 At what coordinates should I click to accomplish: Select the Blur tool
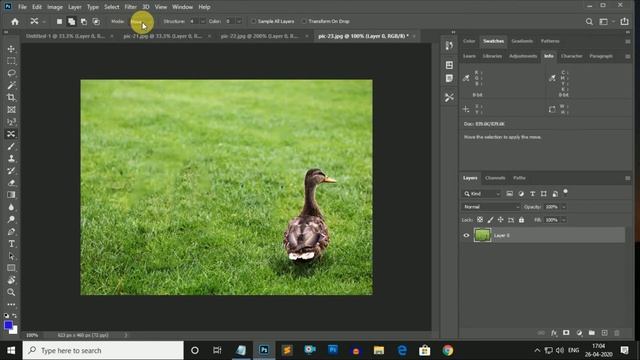click(11, 207)
